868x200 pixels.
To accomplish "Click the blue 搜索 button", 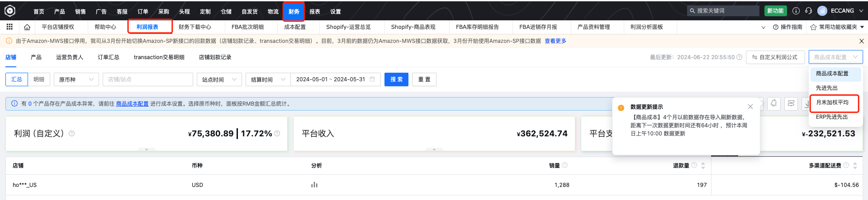I will 396,79.
